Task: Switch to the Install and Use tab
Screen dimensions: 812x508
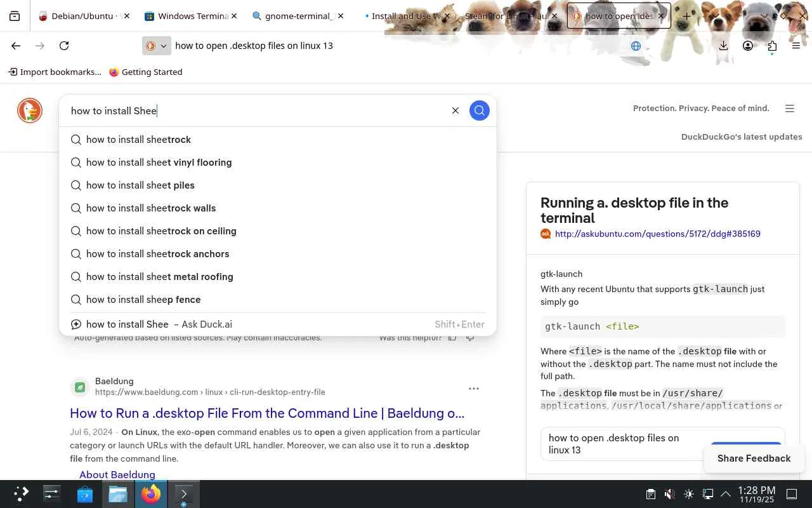Action: click(406, 16)
